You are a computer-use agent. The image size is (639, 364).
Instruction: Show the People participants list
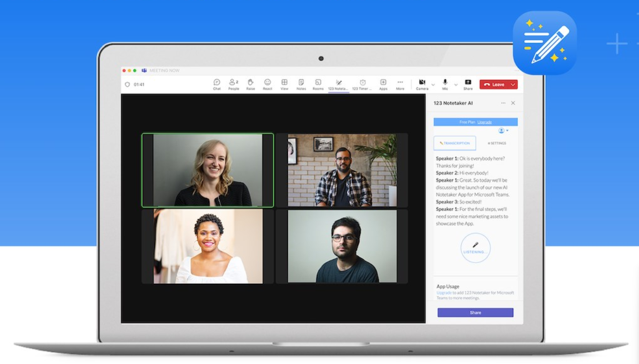click(x=234, y=84)
